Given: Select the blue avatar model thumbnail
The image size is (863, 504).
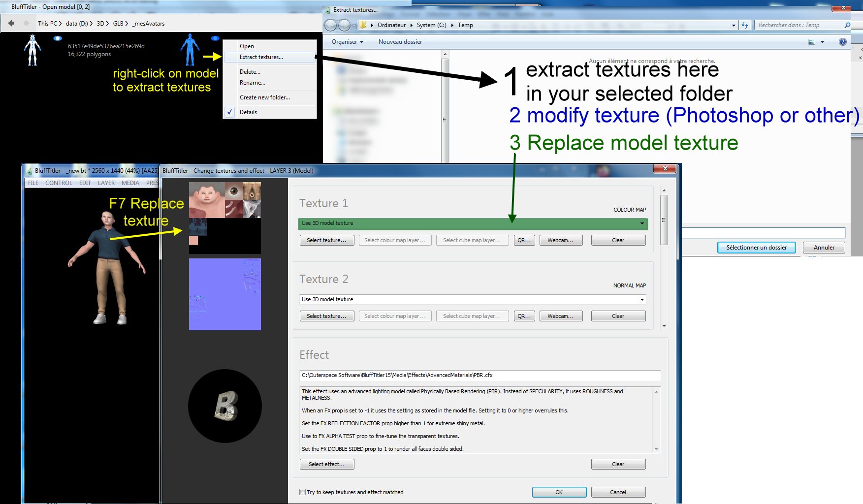Looking at the screenshot, I should point(190,49).
